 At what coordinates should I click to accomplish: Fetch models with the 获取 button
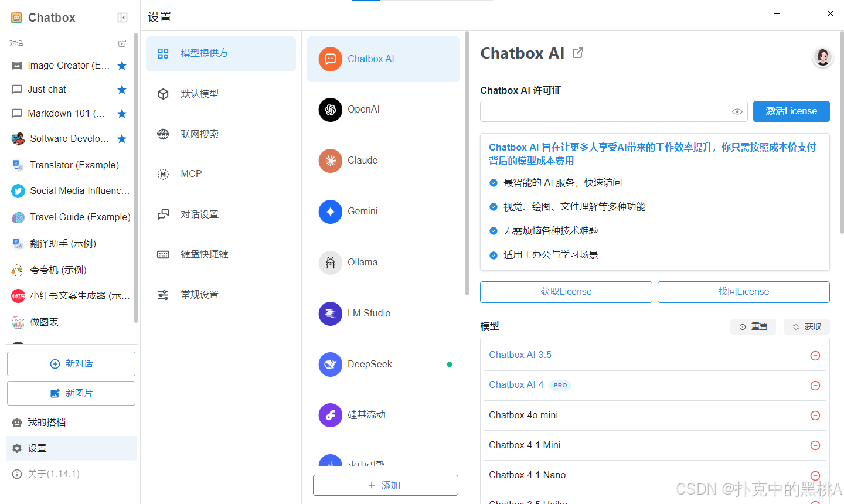click(807, 327)
